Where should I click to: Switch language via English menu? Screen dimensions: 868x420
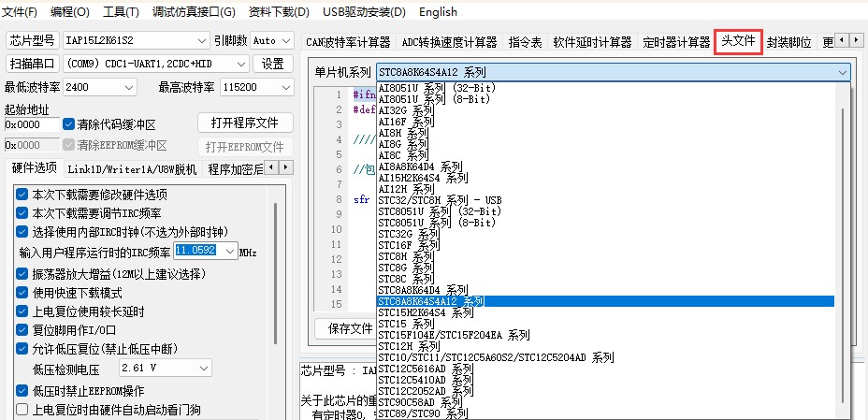438,11
